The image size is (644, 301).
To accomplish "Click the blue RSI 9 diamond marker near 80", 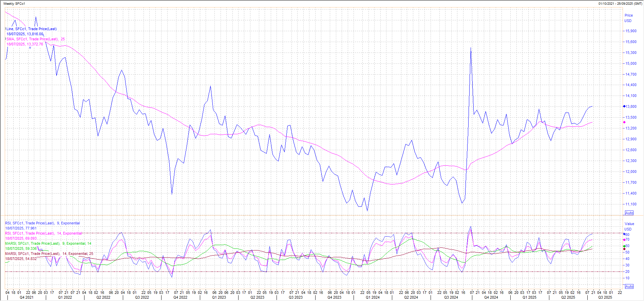I will [624, 234].
